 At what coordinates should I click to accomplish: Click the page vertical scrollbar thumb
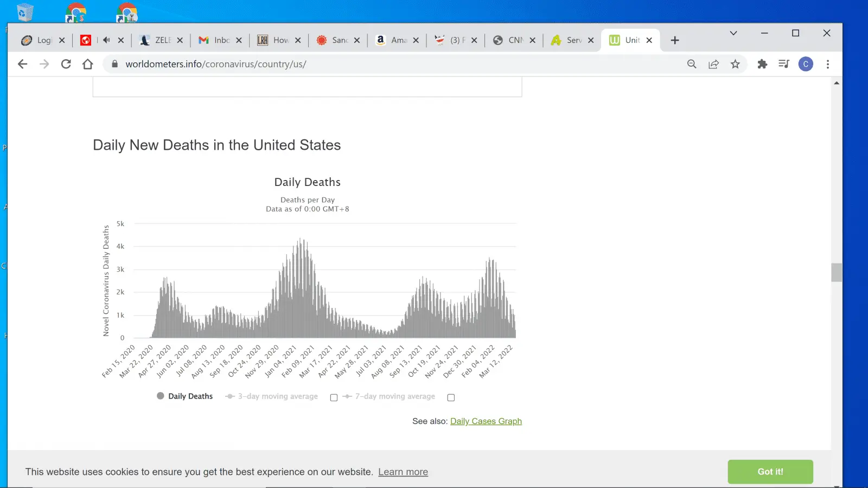pos(837,272)
